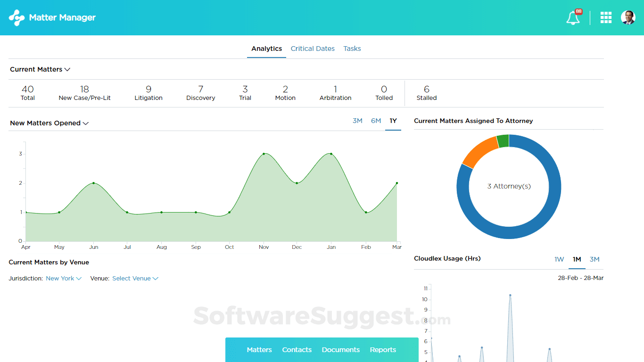Set Cloudlex Usage to 3M view
Viewport: 644px width, 362px height.
(594, 259)
